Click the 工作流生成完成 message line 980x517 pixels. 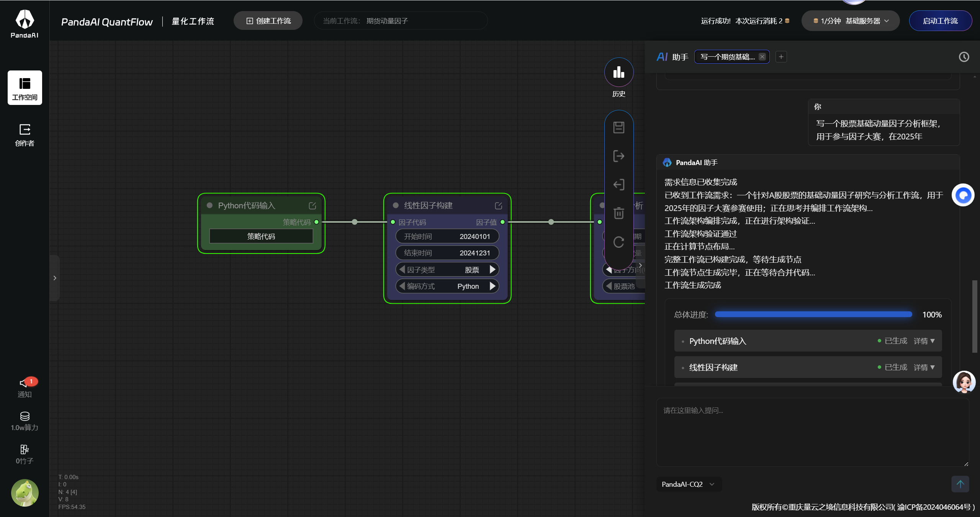tap(693, 285)
